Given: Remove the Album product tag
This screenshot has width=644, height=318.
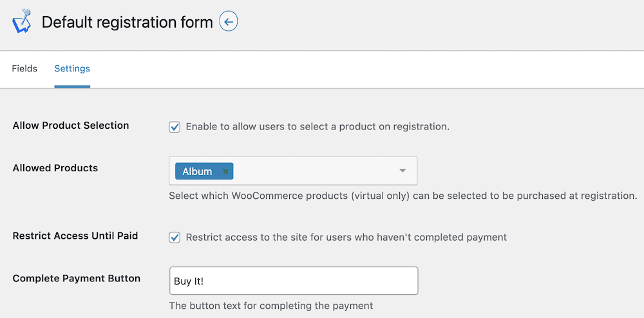Looking at the screenshot, I should click(225, 171).
